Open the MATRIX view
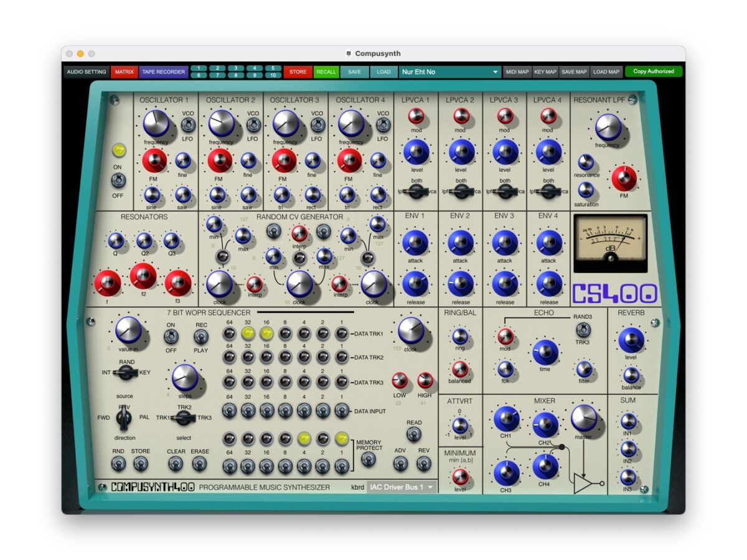Screen dimensions: 747x560 pyautogui.click(x=125, y=72)
